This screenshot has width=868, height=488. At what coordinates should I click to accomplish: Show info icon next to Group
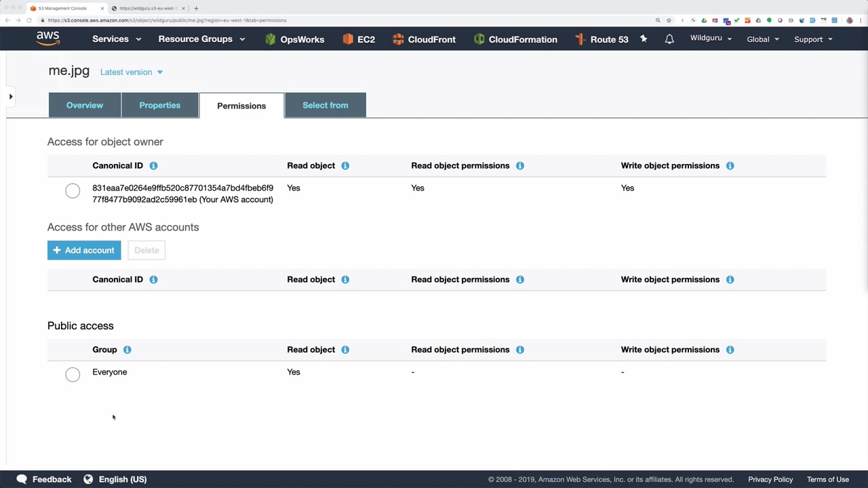[x=127, y=350]
